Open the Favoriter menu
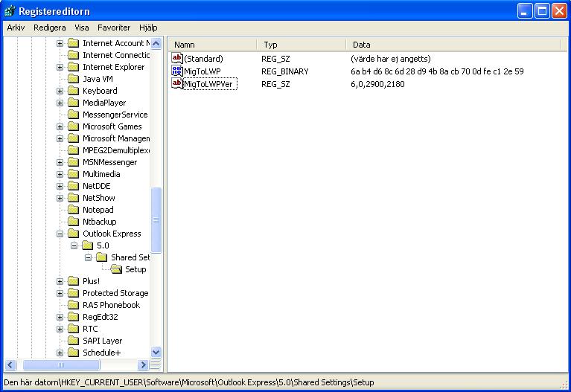This screenshot has height=392, width=571. click(x=114, y=28)
